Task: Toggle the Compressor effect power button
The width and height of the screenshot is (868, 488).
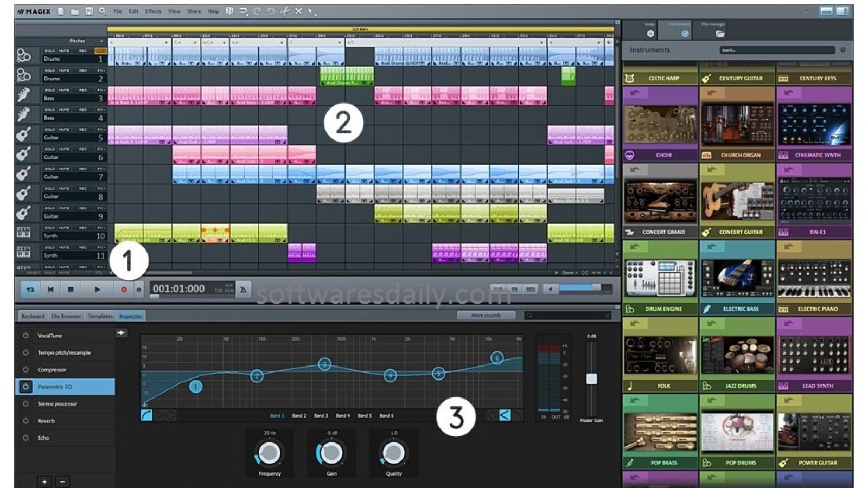Action: [x=25, y=370]
